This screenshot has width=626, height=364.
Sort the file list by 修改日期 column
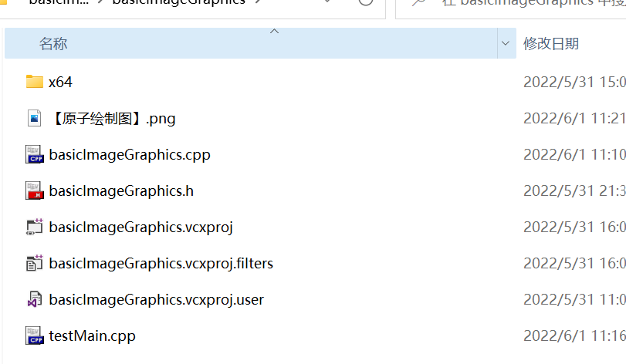(x=551, y=43)
